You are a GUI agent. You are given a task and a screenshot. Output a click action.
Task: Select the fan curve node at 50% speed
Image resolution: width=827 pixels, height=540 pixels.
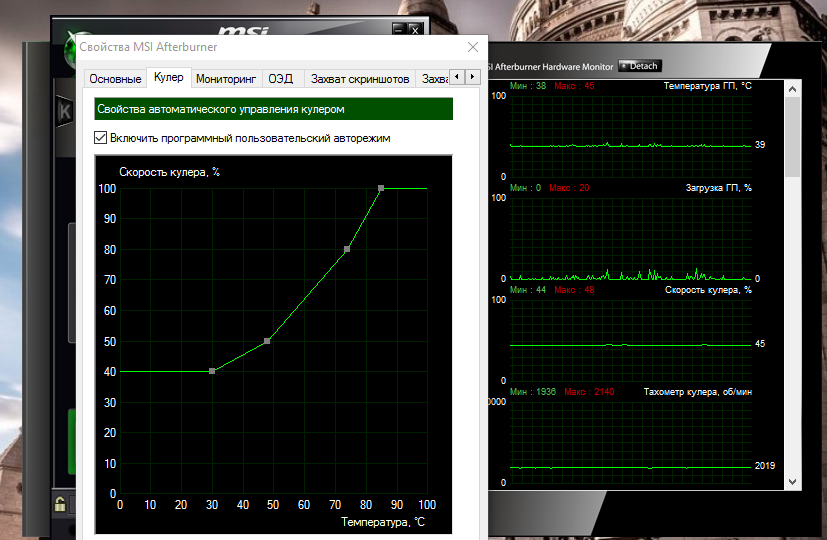coord(267,341)
